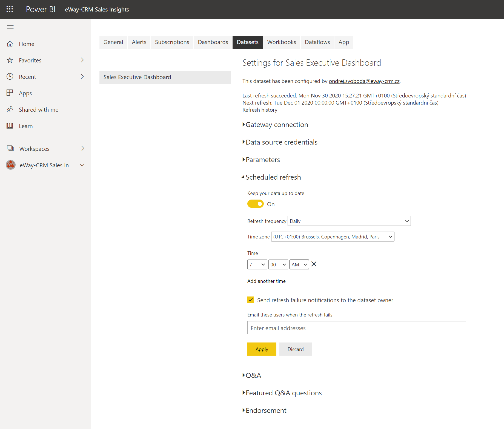
Task: Switch to the Subscriptions tab
Action: pos(172,42)
